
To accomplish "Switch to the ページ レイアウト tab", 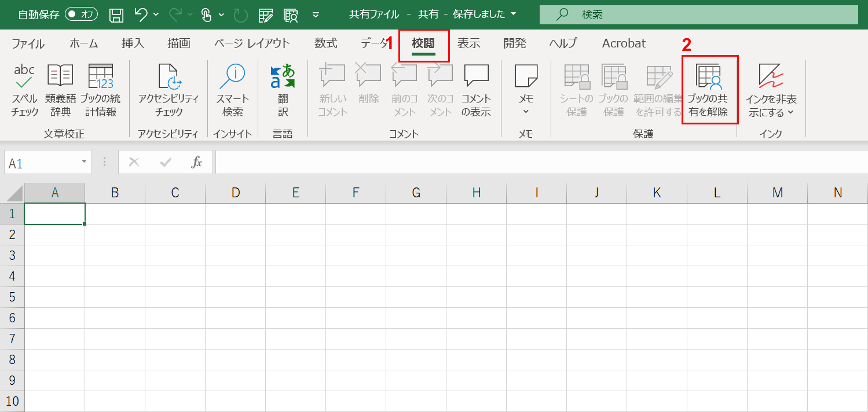I will pos(252,43).
